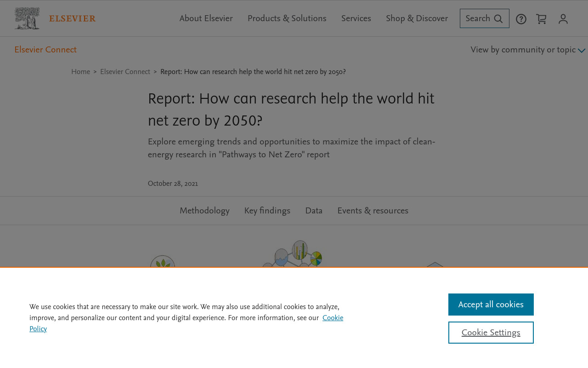588x368 pixels.
Task: Click the Elsevier tree logo
Action: point(27,18)
